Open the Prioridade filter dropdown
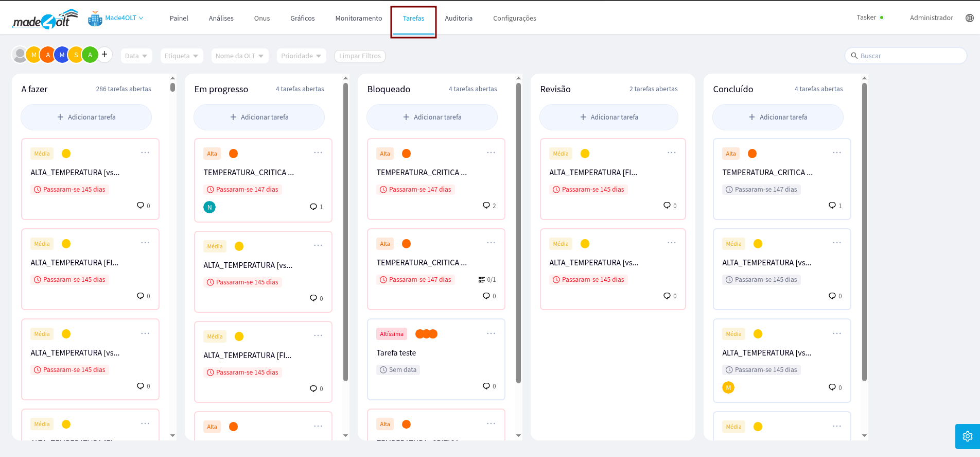 point(301,56)
